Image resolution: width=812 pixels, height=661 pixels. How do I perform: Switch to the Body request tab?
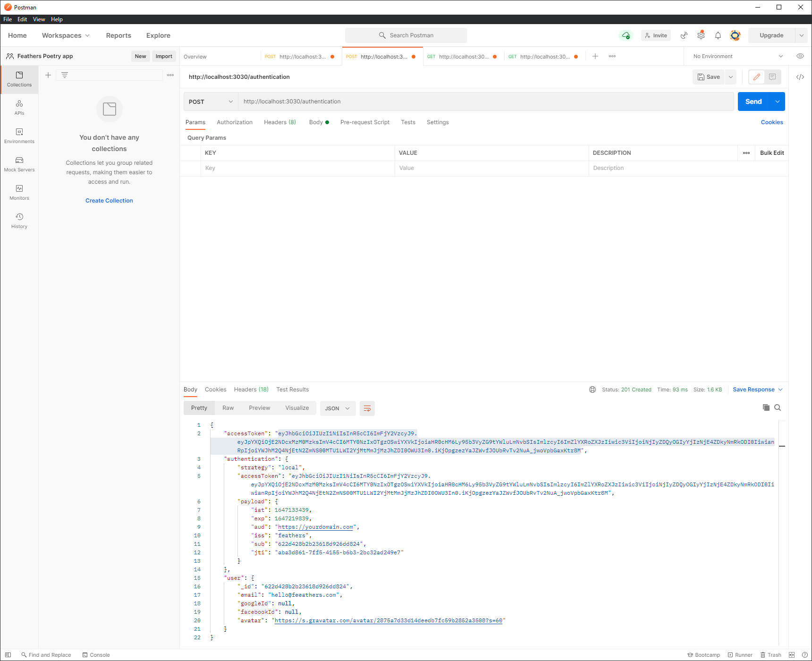point(319,122)
